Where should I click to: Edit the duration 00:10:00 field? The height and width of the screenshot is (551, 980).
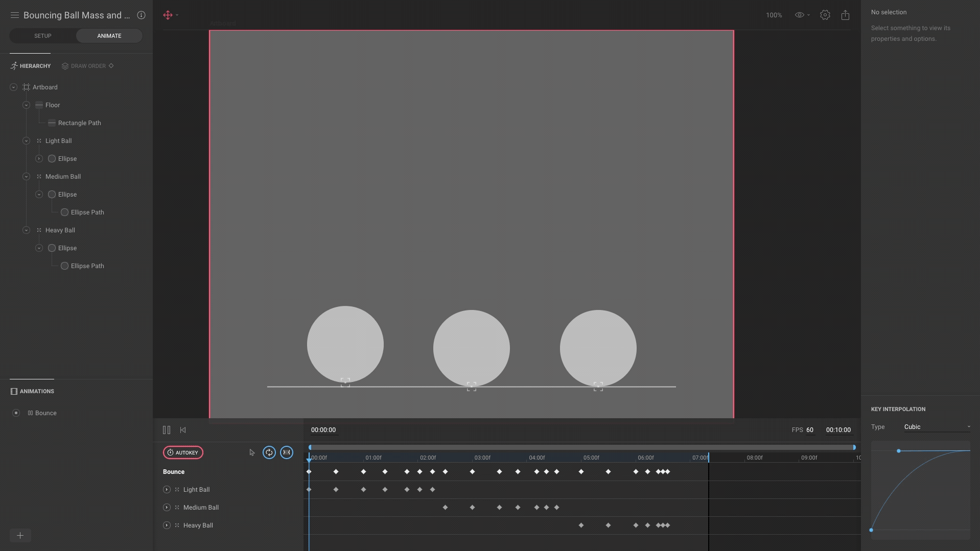838,430
